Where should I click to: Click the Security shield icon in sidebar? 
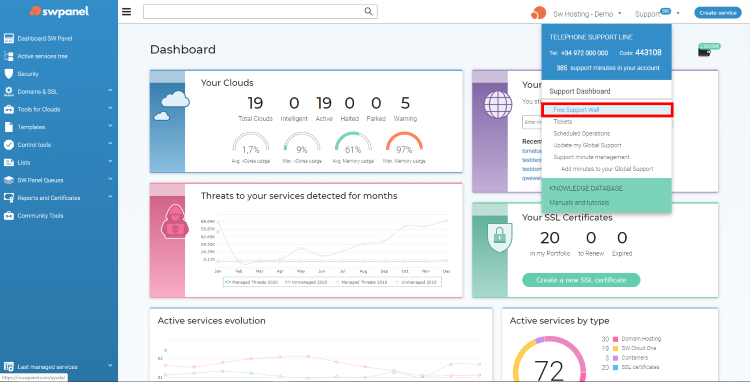[9, 74]
